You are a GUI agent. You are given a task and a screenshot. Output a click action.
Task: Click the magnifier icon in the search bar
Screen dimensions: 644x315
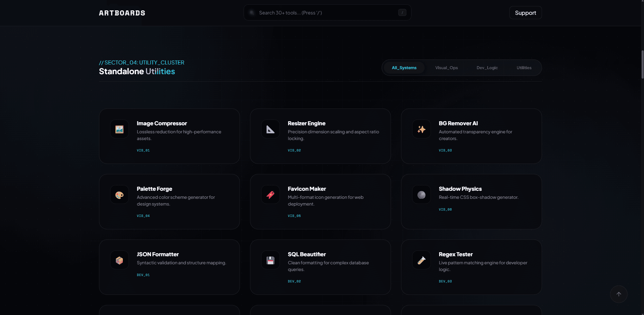point(251,12)
